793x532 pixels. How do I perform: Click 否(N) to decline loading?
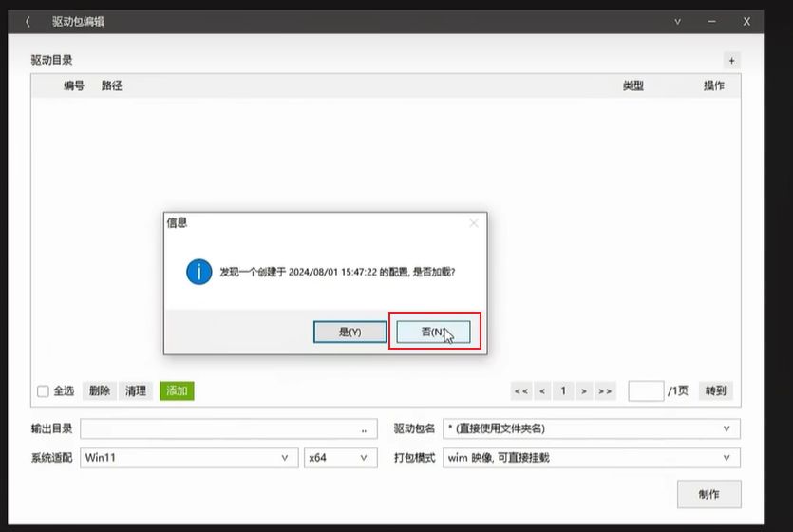(x=433, y=332)
